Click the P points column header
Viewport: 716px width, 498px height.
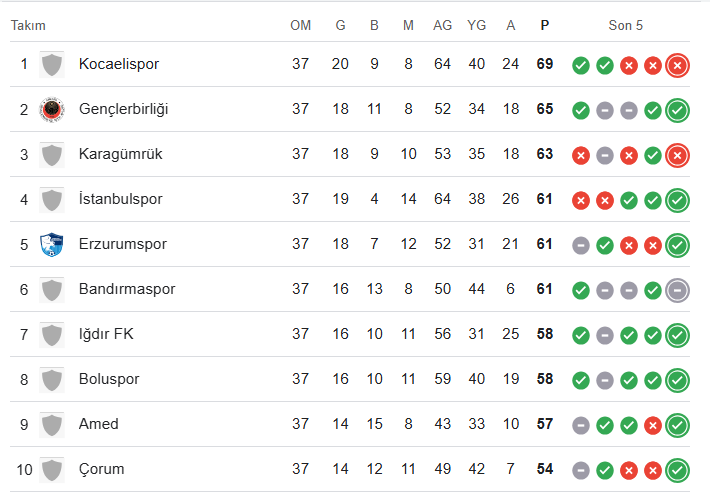pos(544,26)
